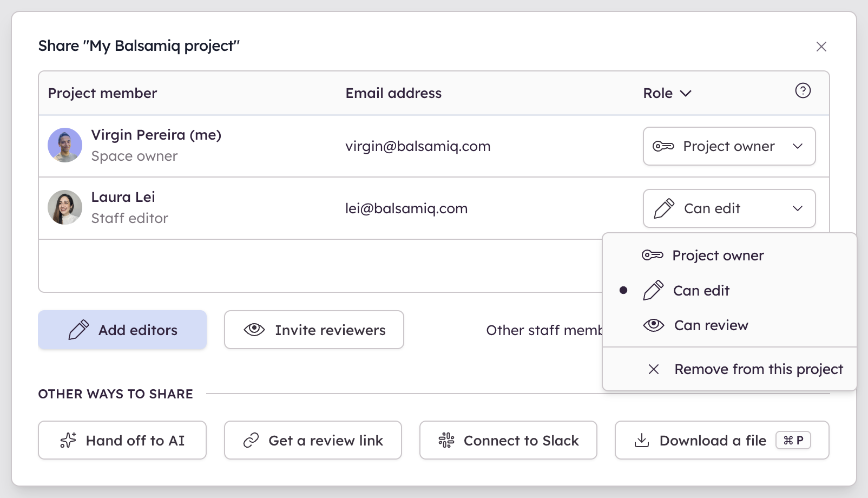
Task: Sort by the Role column header chevron
Action: (x=686, y=93)
